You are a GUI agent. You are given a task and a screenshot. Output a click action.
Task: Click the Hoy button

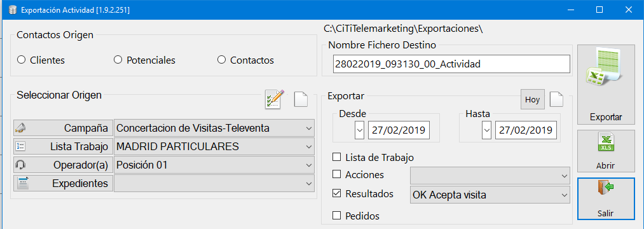click(532, 99)
